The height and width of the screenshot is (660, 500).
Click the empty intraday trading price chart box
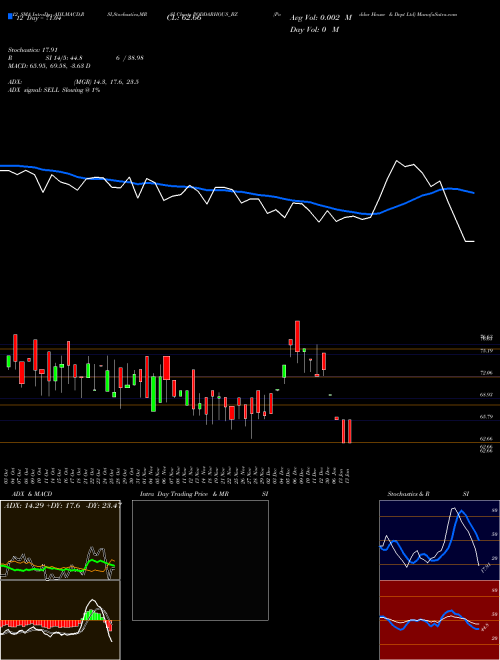pos(200,560)
